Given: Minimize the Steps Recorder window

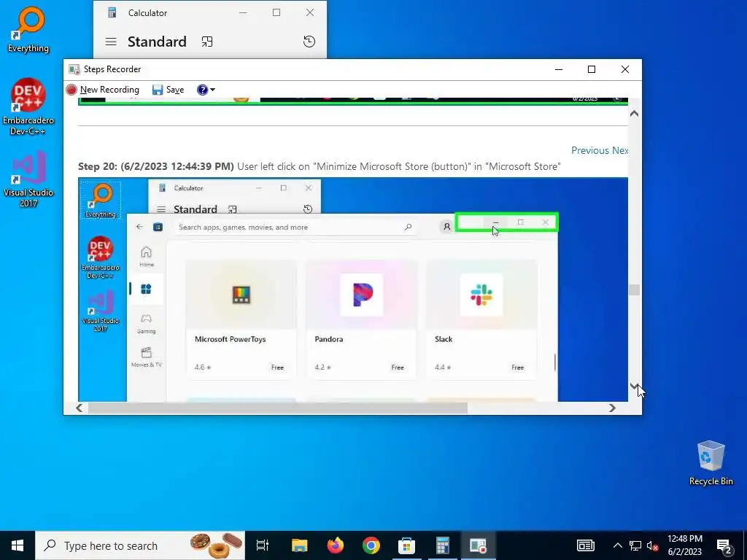Looking at the screenshot, I should 559,69.
